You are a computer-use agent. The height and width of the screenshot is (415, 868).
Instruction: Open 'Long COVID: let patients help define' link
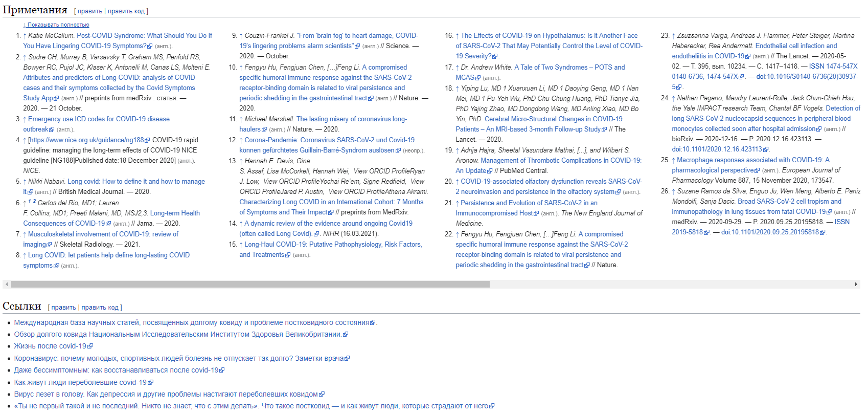(x=106, y=260)
